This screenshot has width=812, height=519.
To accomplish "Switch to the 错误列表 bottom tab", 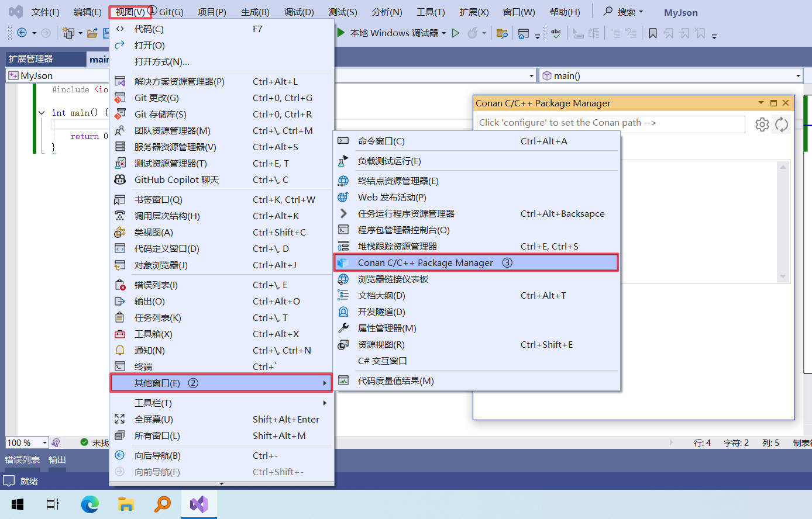I will 22,460.
